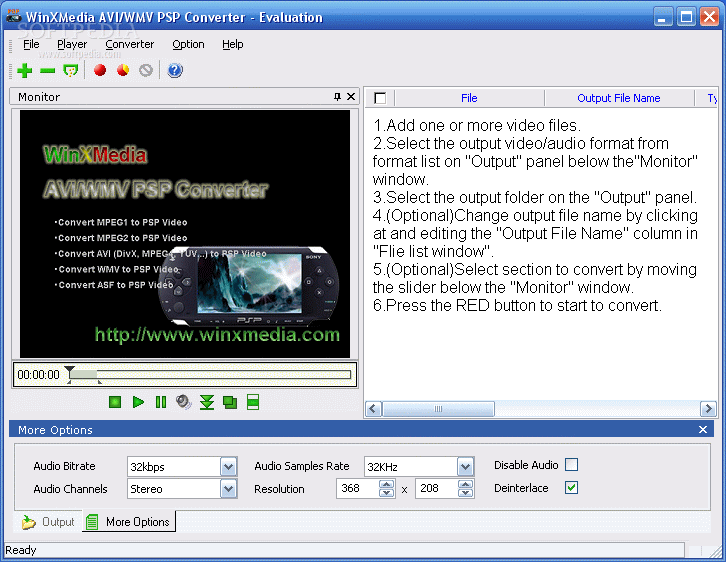Open the Help menu

coord(232,44)
